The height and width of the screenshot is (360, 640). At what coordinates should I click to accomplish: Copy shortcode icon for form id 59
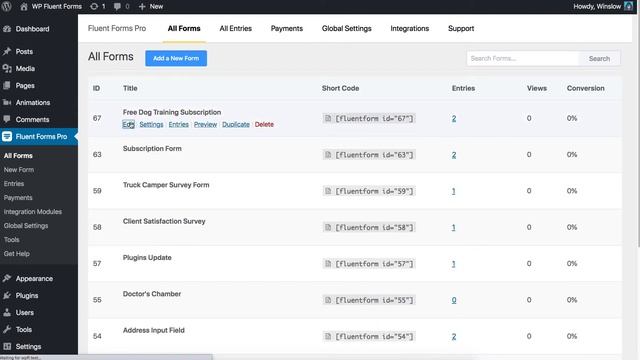click(x=328, y=191)
